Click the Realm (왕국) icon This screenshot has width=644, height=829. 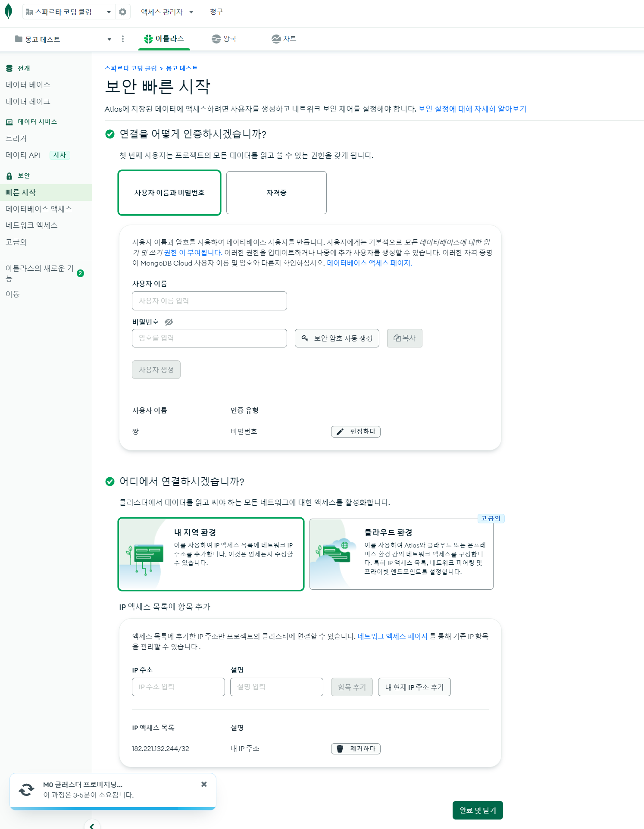[x=216, y=39]
